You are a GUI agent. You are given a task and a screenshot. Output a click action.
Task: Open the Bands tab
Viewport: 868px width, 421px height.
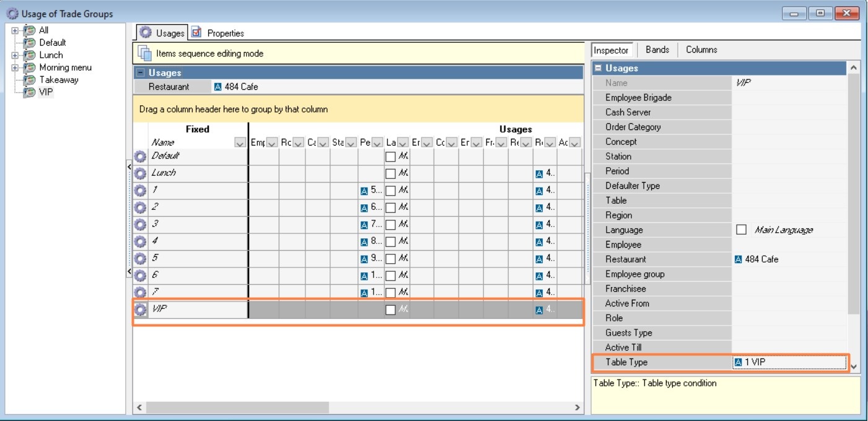pyautogui.click(x=657, y=50)
